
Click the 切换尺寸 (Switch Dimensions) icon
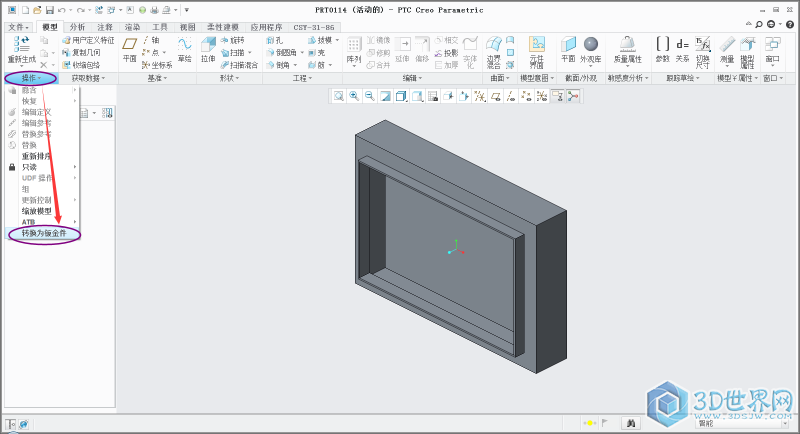pyautogui.click(x=703, y=44)
